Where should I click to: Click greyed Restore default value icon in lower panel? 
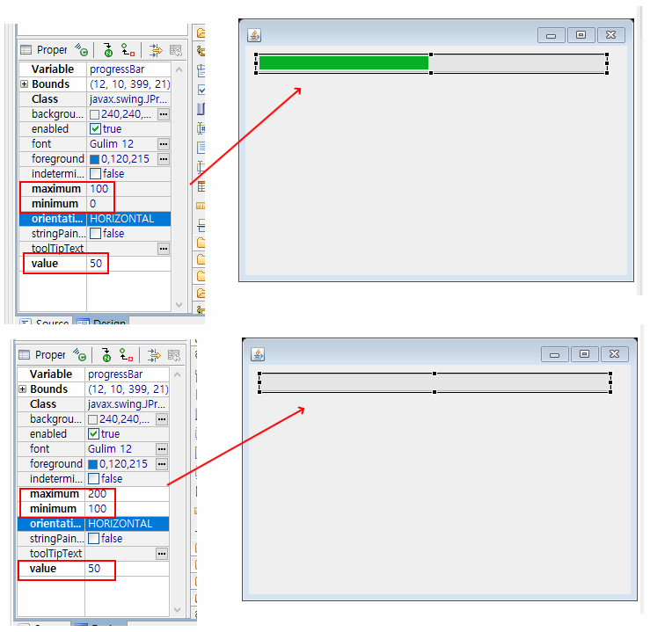[x=174, y=355]
